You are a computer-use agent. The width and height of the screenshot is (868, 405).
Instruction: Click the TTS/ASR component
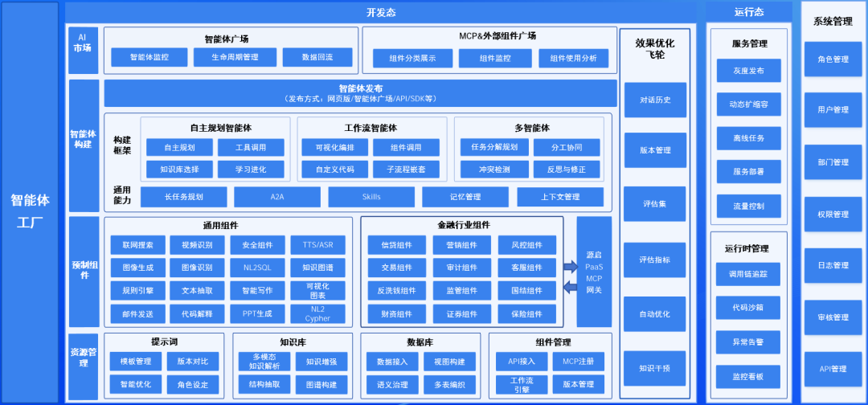pyautogui.click(x=317, y=245)
